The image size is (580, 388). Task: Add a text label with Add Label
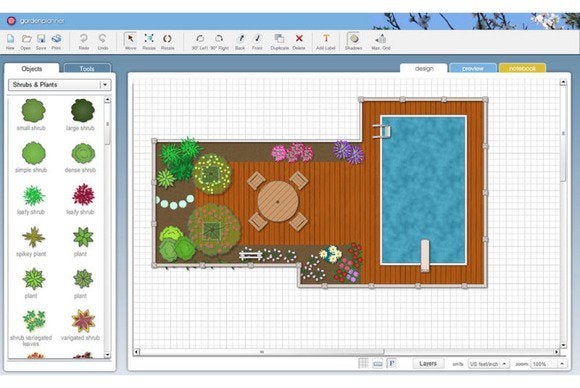[x=326, y=41]
